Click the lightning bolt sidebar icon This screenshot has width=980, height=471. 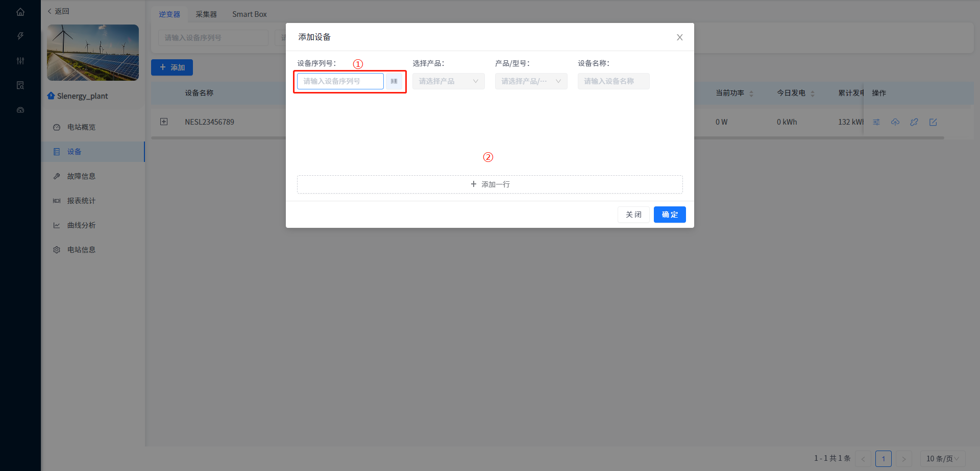point(20,36)
